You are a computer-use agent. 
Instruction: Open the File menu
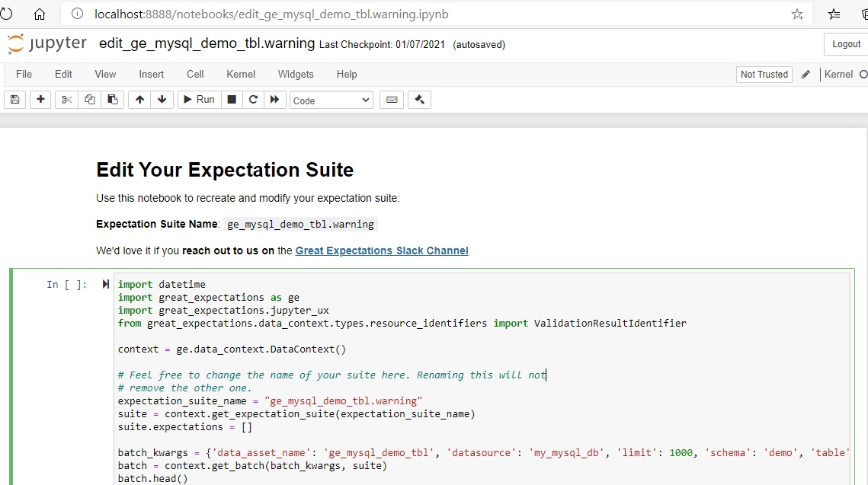point(24,74)
